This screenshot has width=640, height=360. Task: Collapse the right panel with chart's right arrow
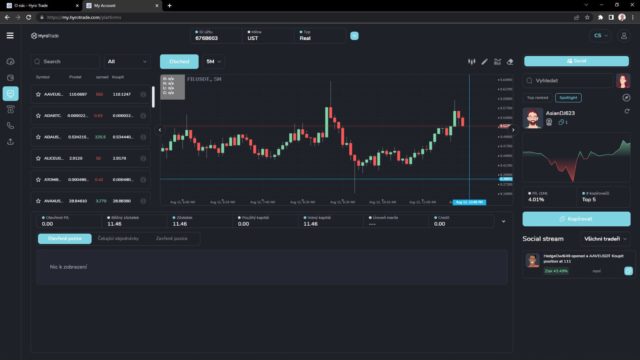click(513, 130)
